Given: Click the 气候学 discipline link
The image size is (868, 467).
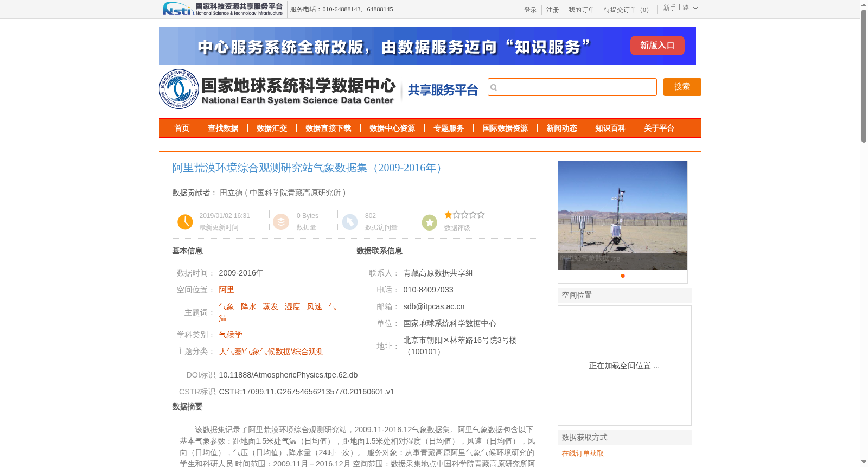Looking at the screenshot, I should (231, 335).
